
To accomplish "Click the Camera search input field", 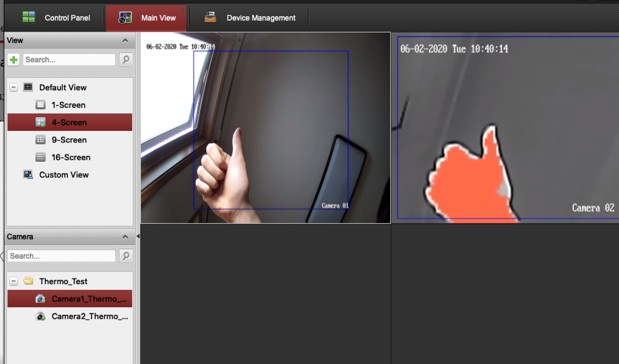I will tap(61, 256).
